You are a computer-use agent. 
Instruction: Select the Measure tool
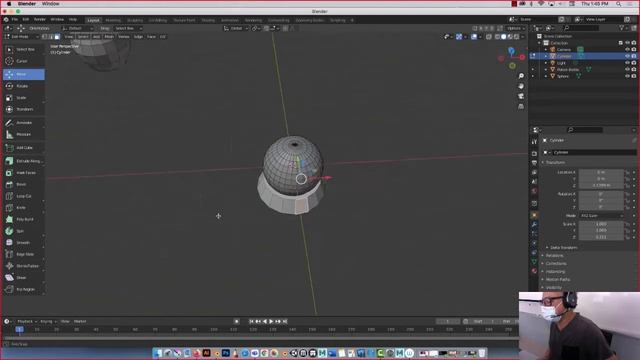[24, 134]
